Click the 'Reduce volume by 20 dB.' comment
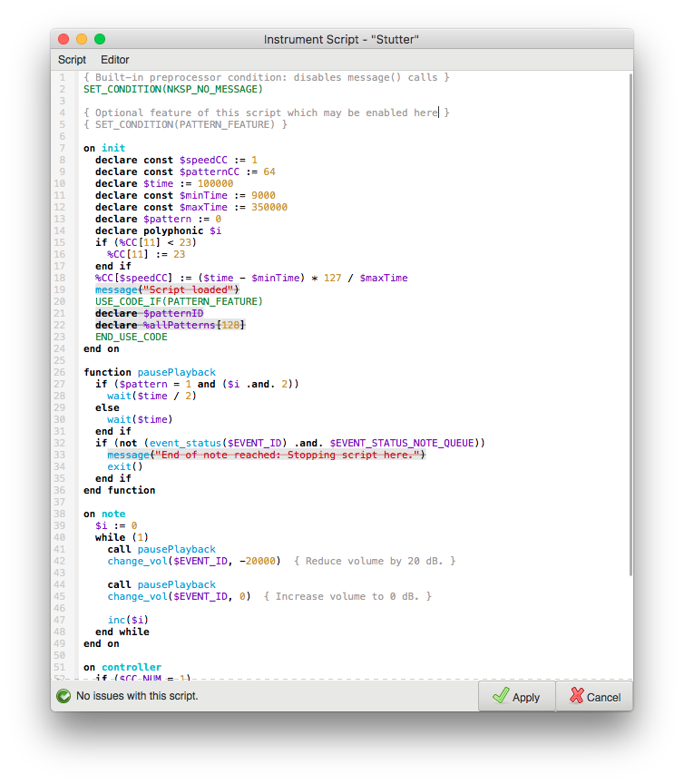The image size is (684, 784). click(x=375, y=561)
